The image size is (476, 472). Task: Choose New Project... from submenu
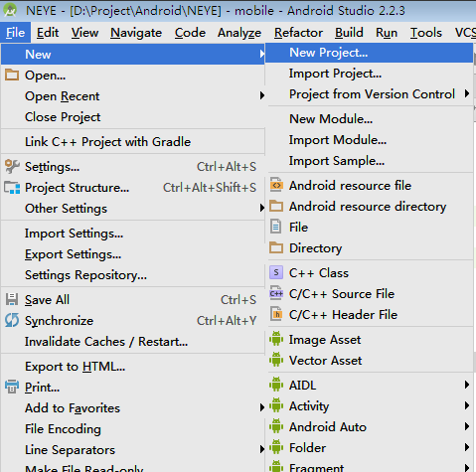click(x=369, y=53)
